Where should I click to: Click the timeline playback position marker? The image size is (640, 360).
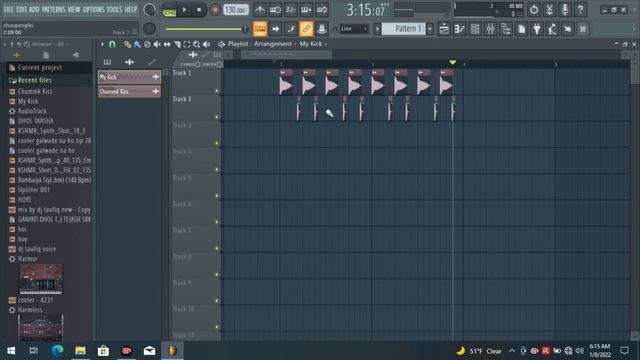pos(452,62)
